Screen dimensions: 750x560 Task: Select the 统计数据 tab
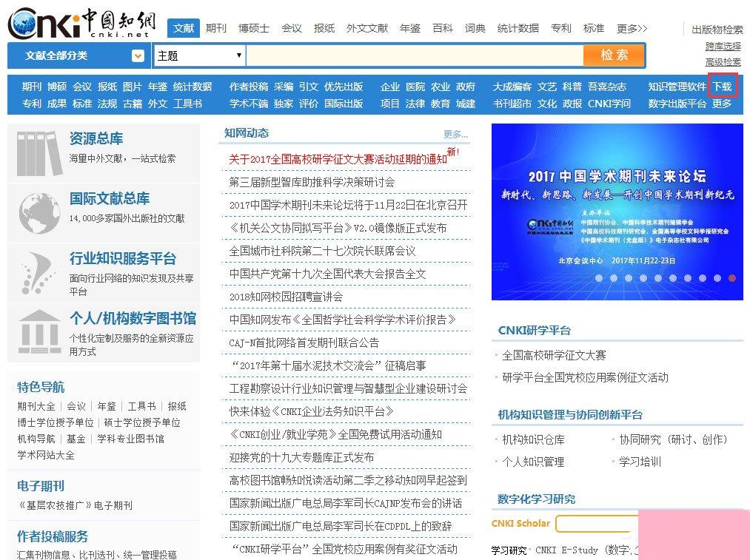tap(518, 28)
